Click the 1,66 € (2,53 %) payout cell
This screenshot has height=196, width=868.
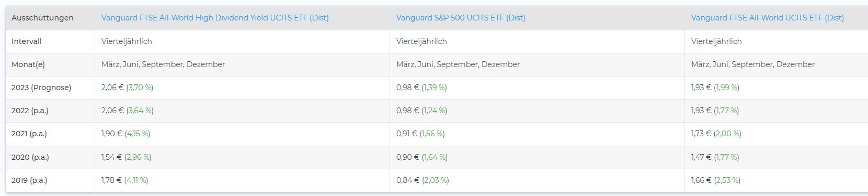tap(716, 180)
